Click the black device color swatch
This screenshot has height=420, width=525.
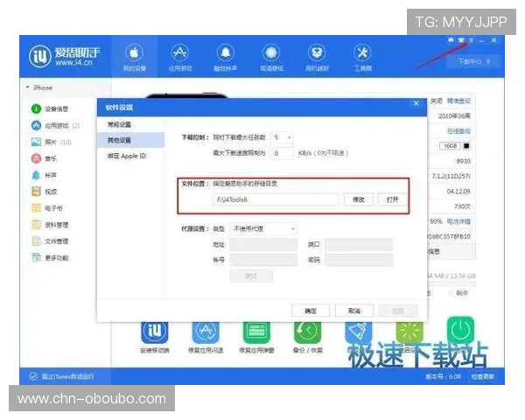[466, 146]
